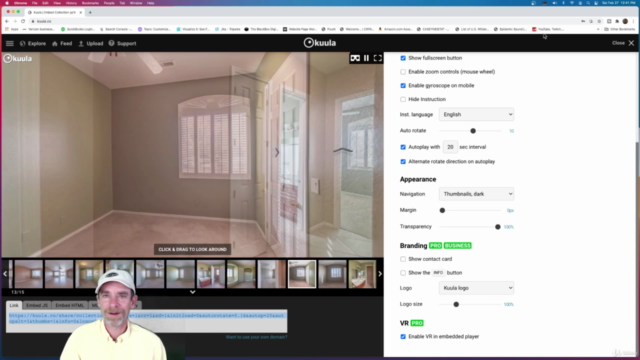Screen dimensions: 640x360
Task: Open a new browser tab
Action: (90, 12)
